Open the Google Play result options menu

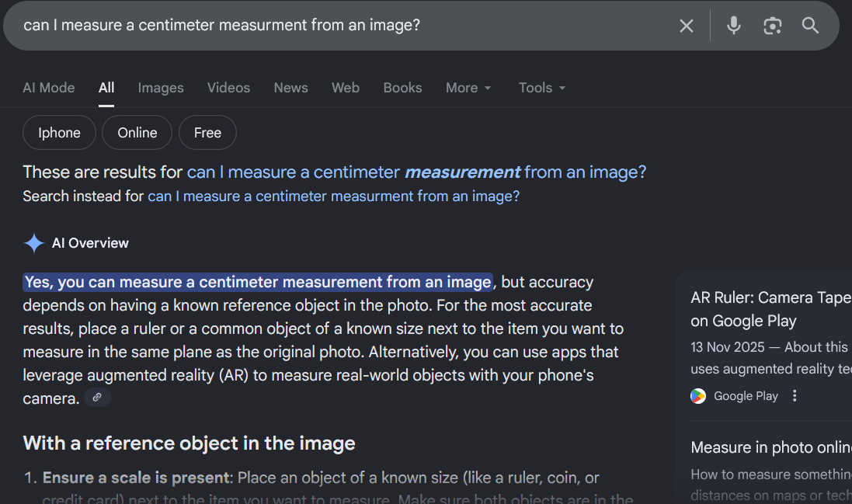point(795,396)
